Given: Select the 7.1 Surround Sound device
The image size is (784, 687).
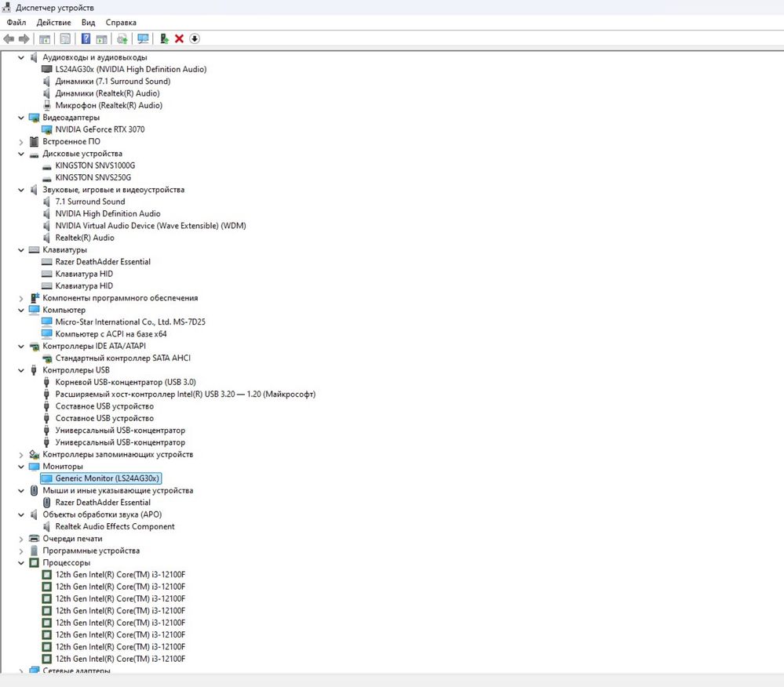Looking at the screenshot, I should pos(90,202).
